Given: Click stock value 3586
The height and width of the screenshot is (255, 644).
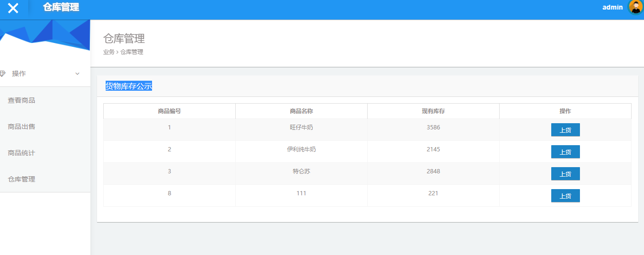Looking at the screenshot, I should tap(433, 127).
